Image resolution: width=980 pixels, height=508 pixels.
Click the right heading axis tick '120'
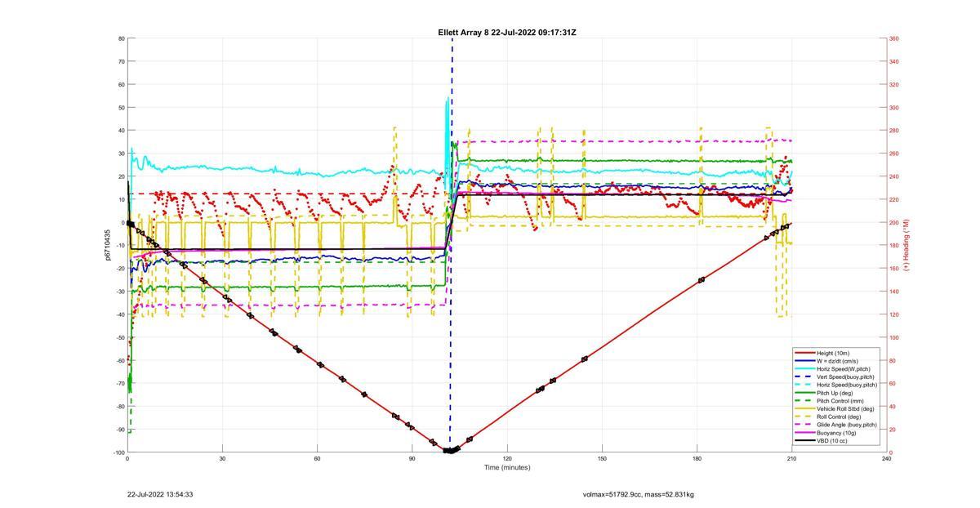(894, 314)
